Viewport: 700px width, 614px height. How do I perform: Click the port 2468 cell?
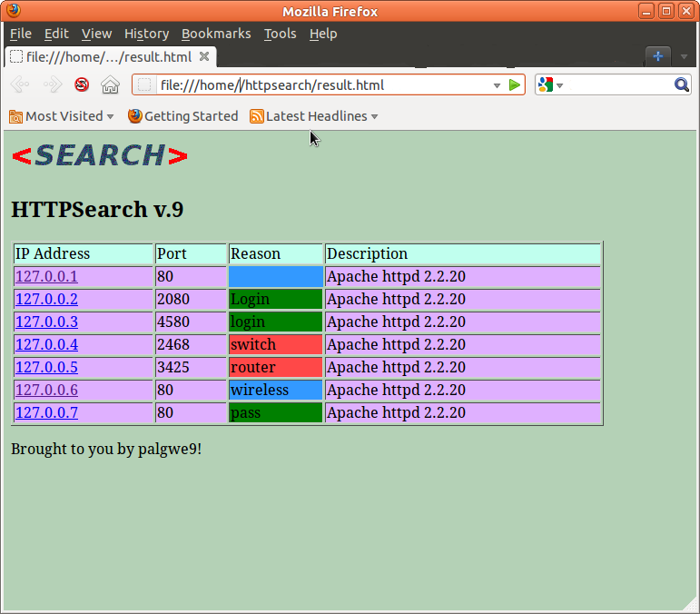tap(191, 345)
